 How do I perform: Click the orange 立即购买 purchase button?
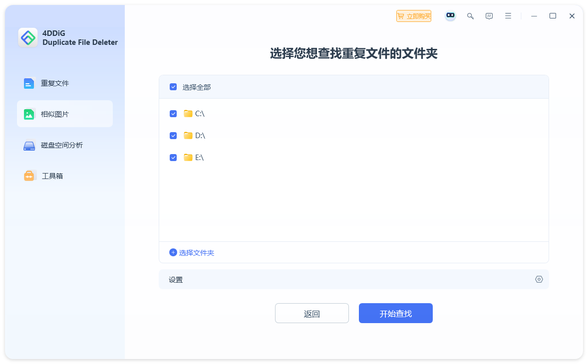point(413,15)
